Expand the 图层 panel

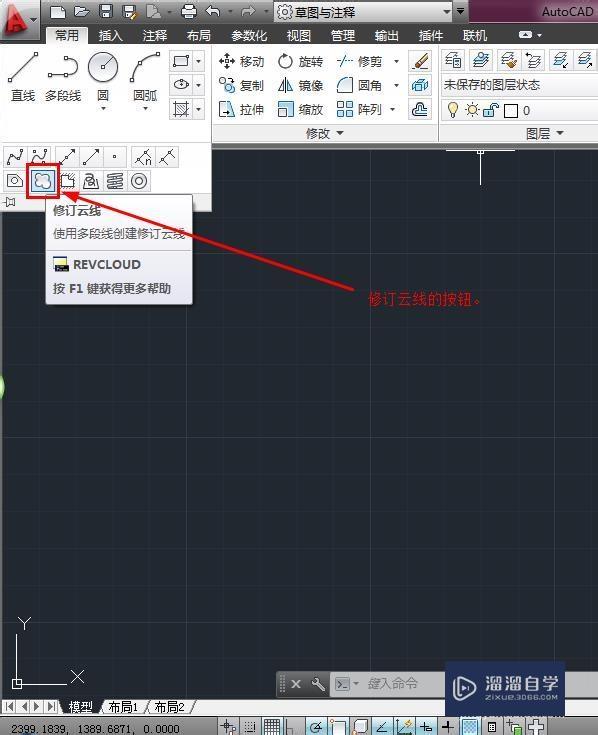point(544,134)
